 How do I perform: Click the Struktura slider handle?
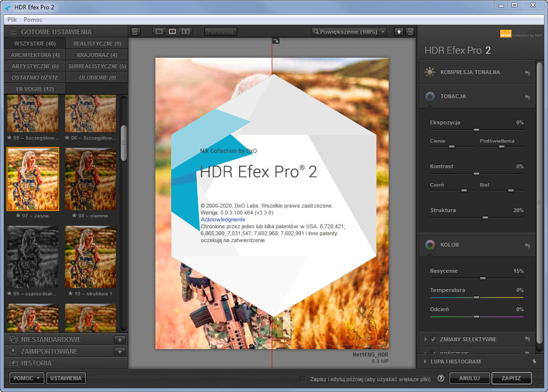pos(485,217)
